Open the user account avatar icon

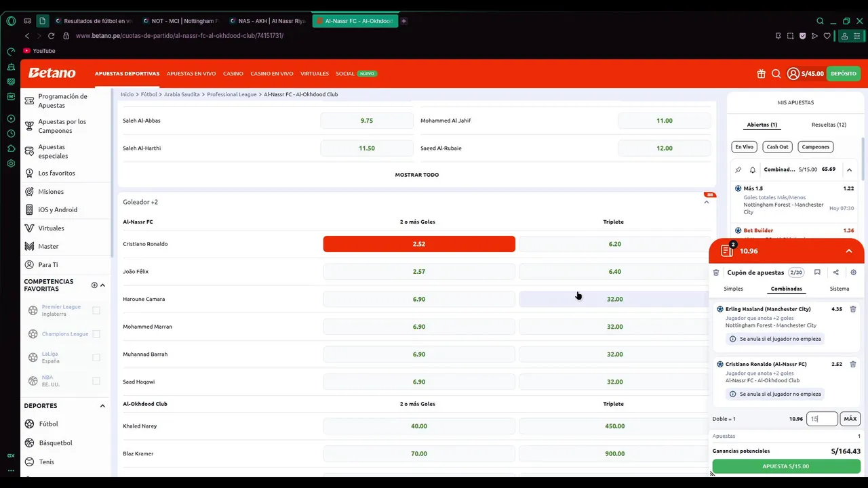coord(793,74)
